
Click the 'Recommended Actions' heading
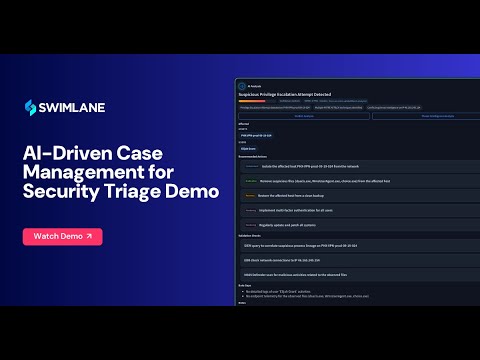pos(252,156)
